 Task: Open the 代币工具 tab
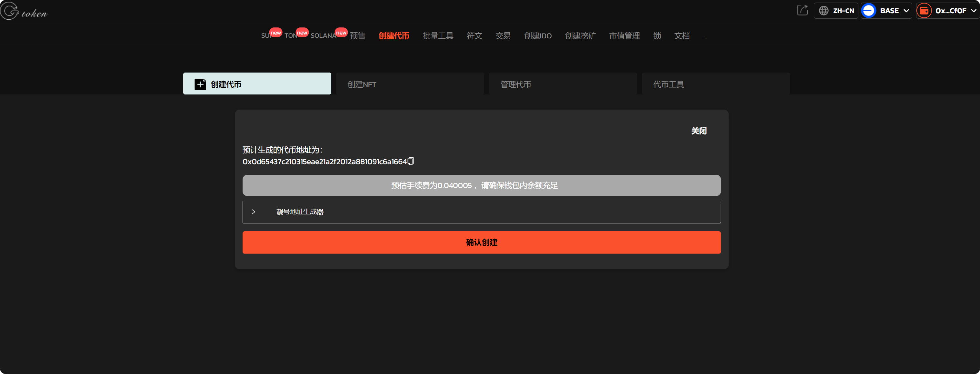pos(715,84)
